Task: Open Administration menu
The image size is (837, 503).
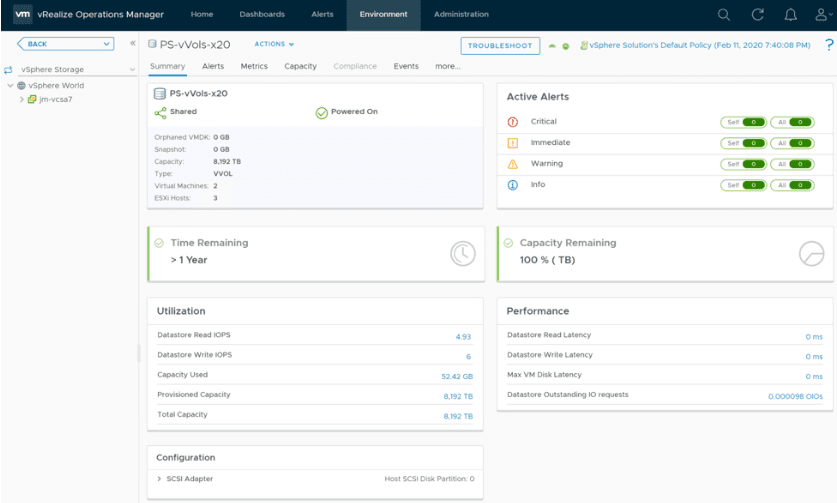Action: (461, 14)
